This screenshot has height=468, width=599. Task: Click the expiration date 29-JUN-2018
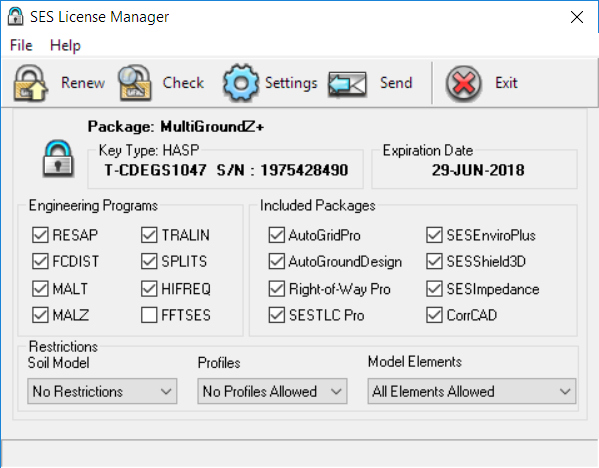pos(478,170)
